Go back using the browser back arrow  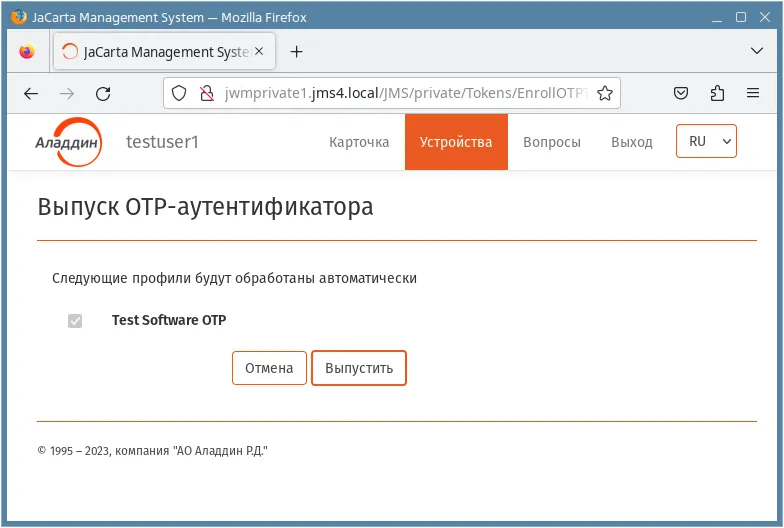31,94
